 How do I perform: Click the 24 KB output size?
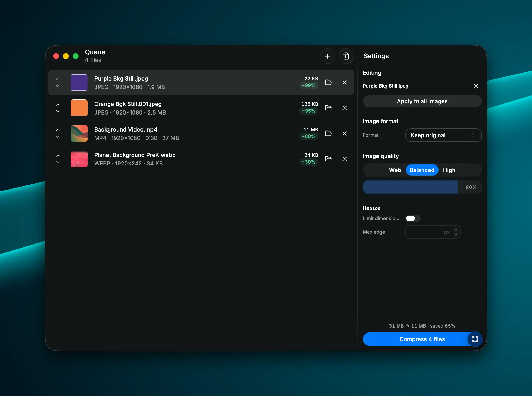click(x=311, y=155)
